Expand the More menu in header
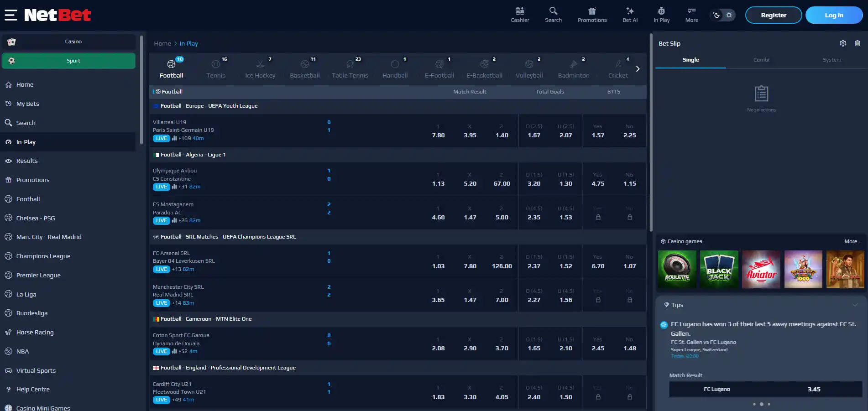The height and width of the screenshot is (411, 868). coord(692,15)
